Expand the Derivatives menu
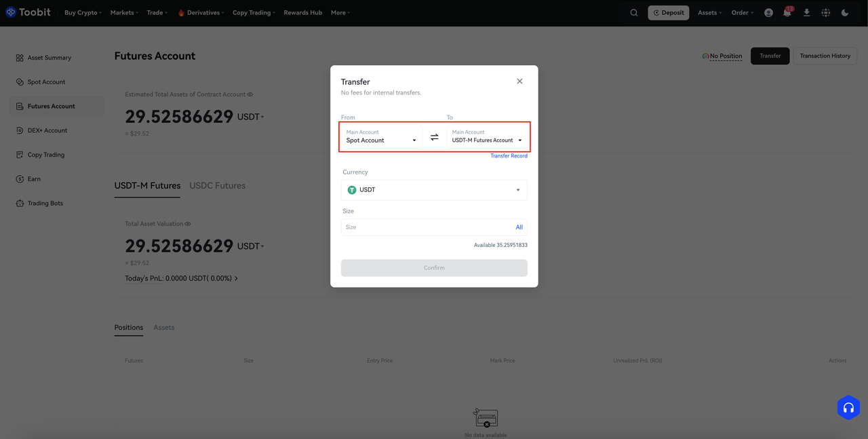 201,13
